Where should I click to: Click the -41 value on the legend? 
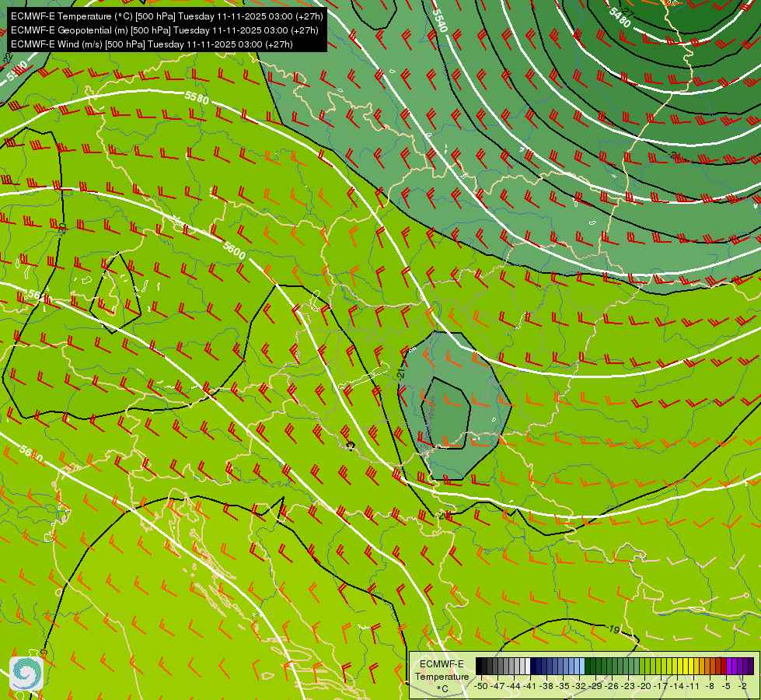tap(530, 686)
